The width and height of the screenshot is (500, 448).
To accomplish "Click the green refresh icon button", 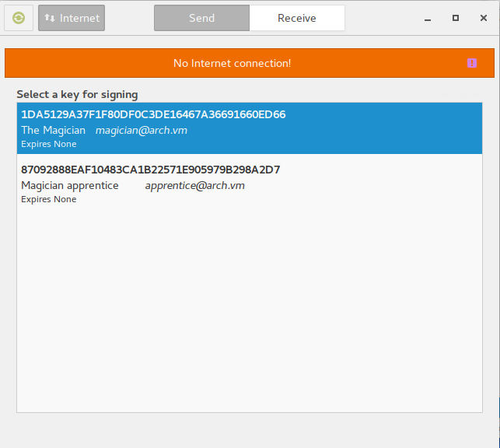I will click(x=19, y=18).
